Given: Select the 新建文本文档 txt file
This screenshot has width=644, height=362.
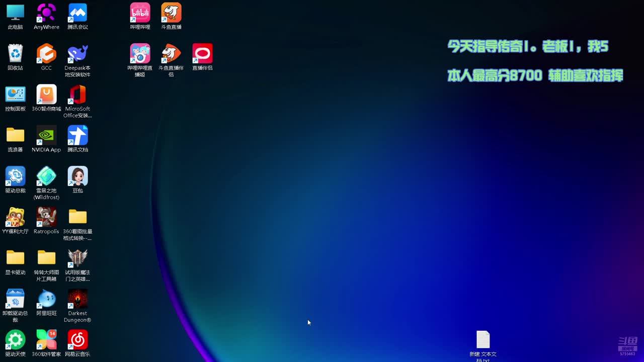Looking at the screenshot, I should point(483,340).
